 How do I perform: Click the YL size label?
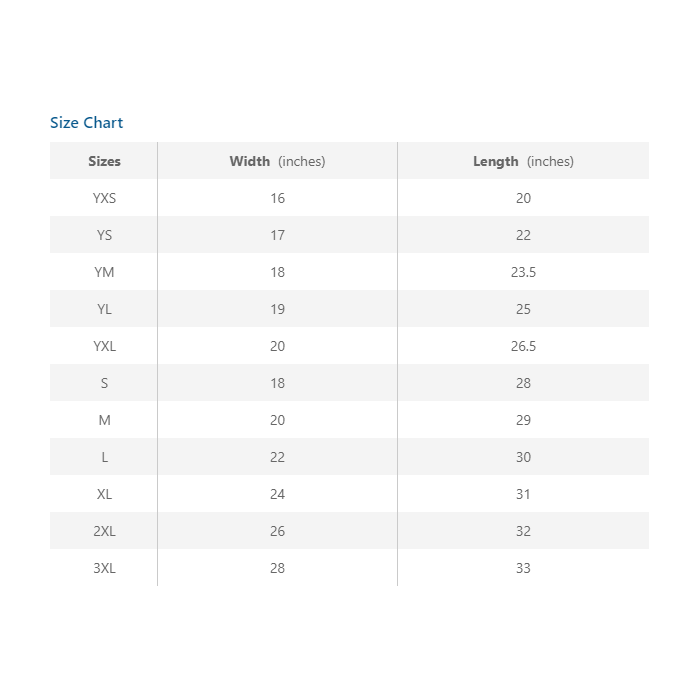point(104,309)
